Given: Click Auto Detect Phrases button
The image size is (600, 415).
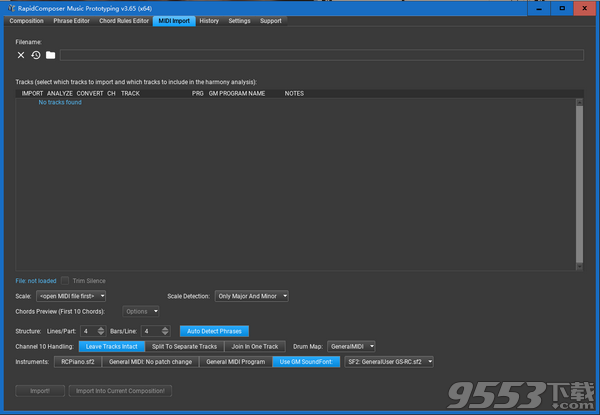Looking at the screenshot, I should pos(214,331).
